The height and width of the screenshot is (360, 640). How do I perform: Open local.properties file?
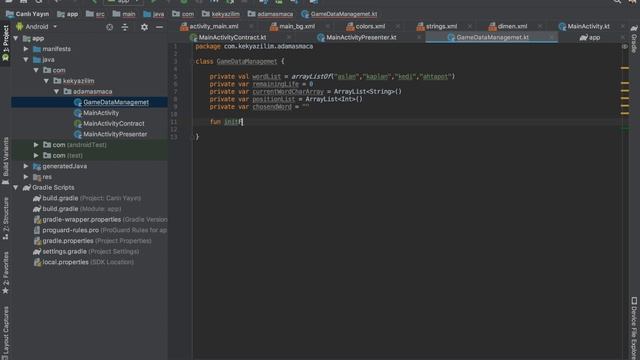pos(84,262)
